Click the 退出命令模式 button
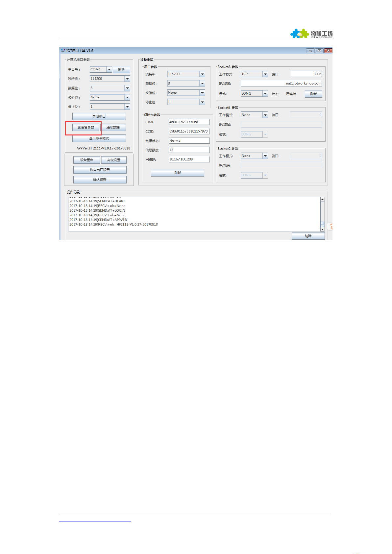 point(99,138)
